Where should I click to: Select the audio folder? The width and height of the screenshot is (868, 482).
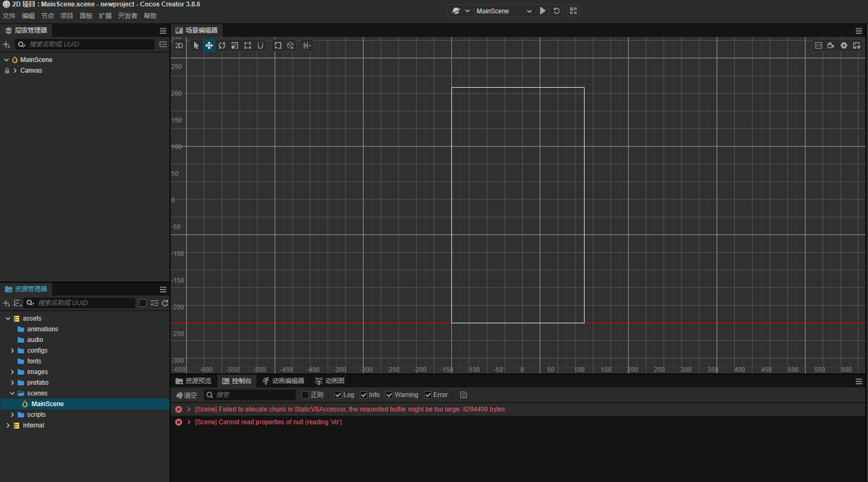pyautogui.click(x=35, y=340)
